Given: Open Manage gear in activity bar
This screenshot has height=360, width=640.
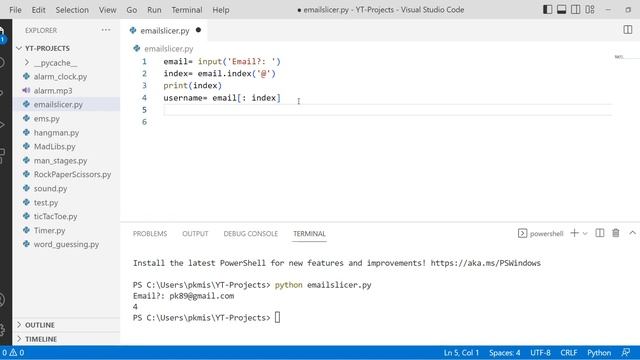Looking at the screenshot, I should point(2,329).
